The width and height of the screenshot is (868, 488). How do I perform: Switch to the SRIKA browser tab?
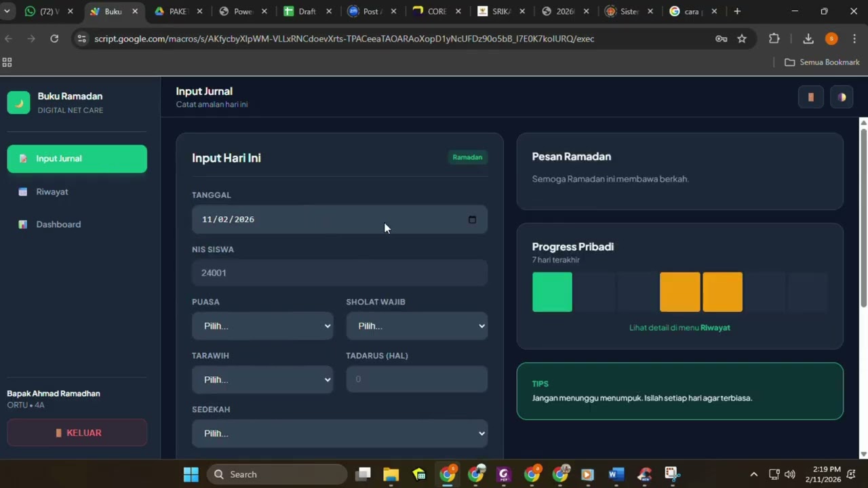[x=502, y=12]
